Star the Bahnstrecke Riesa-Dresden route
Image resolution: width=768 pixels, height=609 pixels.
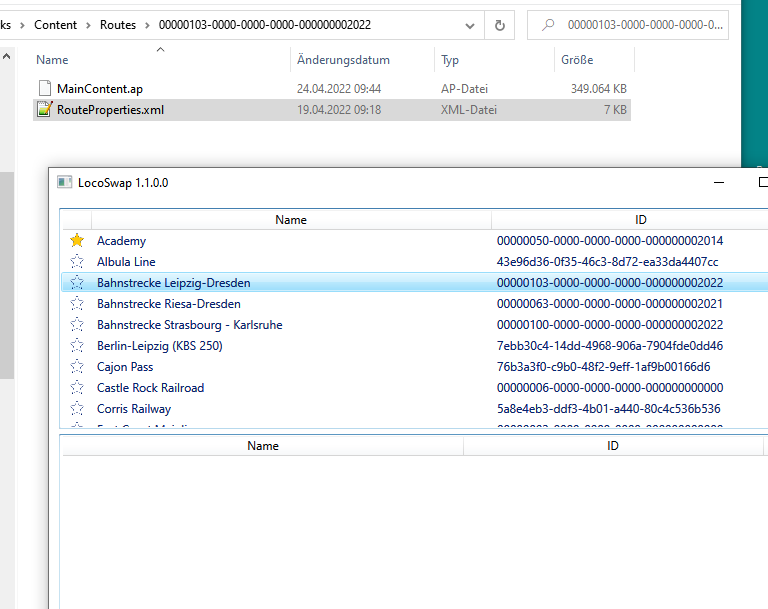77,304
